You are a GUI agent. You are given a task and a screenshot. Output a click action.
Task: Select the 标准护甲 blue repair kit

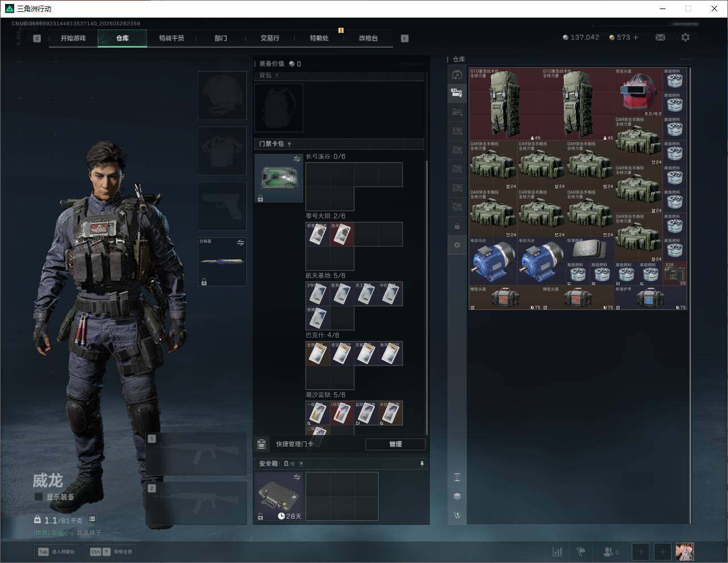(x=651, y=297)
